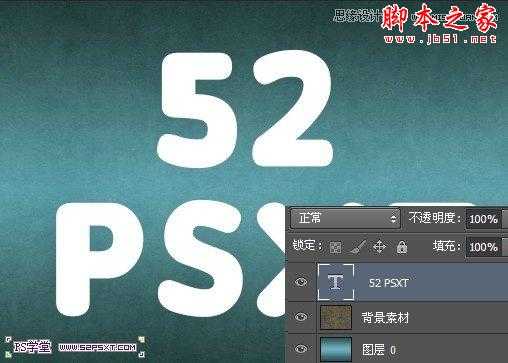Screen dimensions: 508x363
Task: Click the 52 PSXT layer name
Action: pos(388,283)
